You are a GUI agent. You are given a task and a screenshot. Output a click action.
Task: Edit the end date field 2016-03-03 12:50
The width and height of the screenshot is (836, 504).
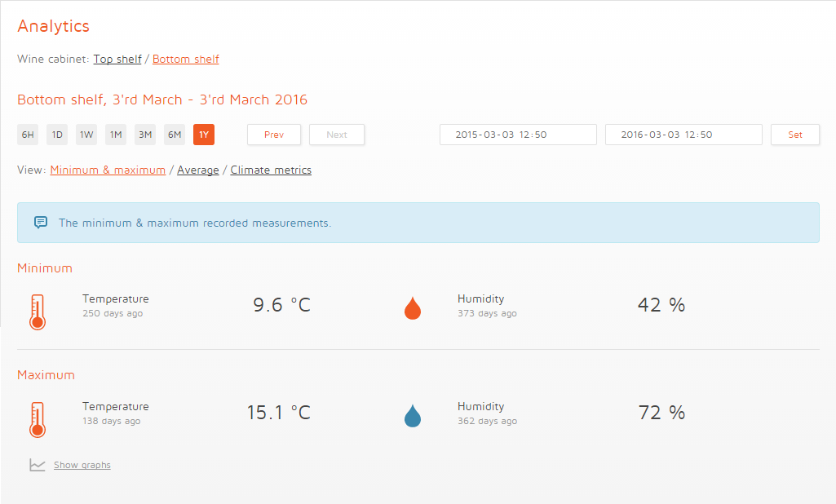click(683, 135)
